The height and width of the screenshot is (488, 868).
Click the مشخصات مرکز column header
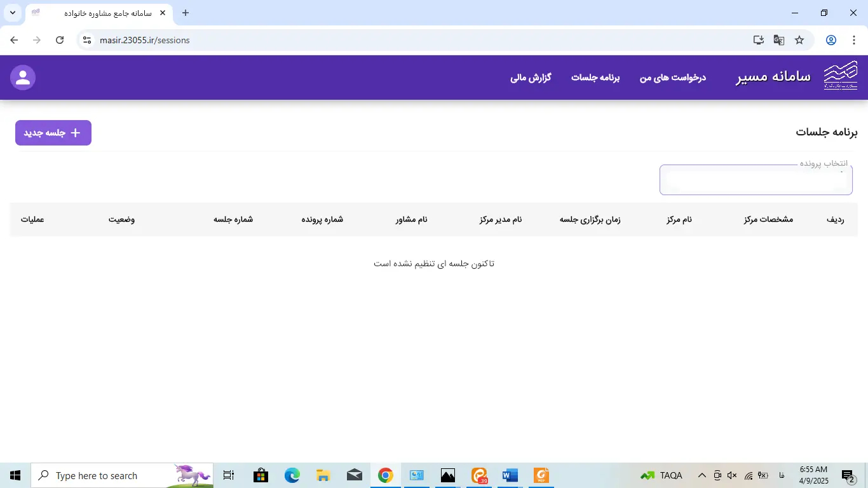coord(768,219)
